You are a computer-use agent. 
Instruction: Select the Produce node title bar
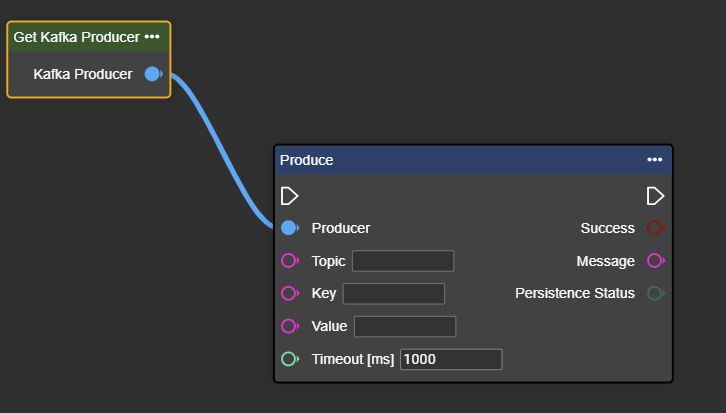(x=450, y=160)
